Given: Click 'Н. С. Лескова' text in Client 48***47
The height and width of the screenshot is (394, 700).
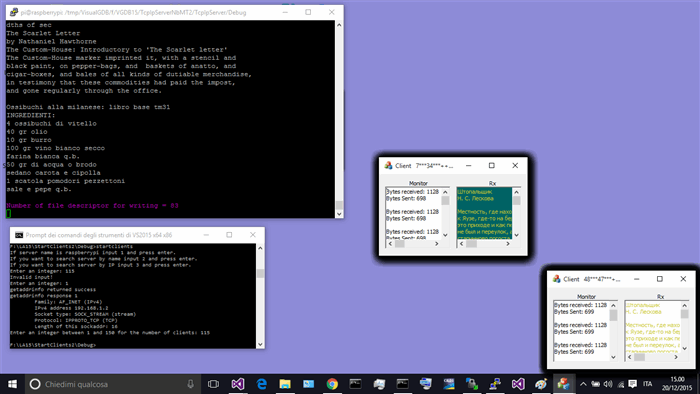Looking at the screenshot, I should pos(643,311).
